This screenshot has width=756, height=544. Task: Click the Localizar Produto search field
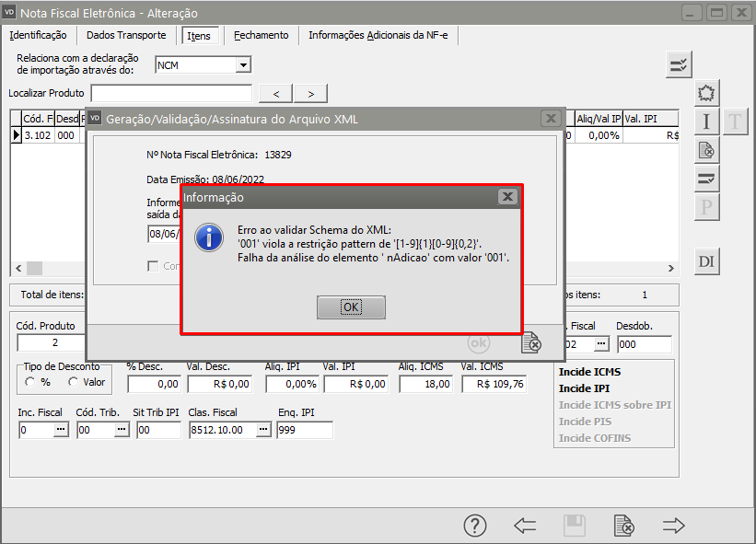pos(171,93)
